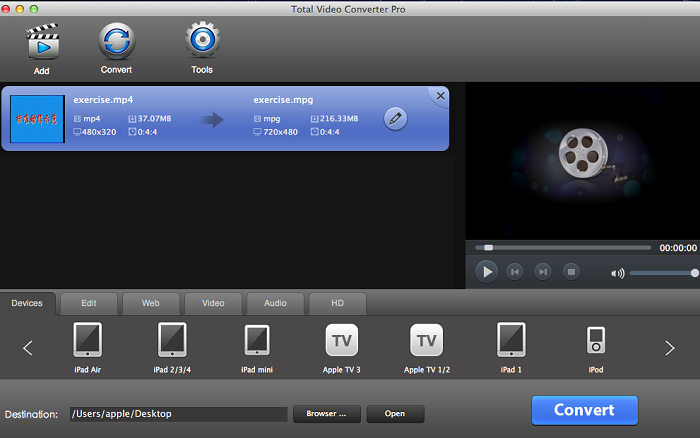The height and width of the screenshot is (438, 700).
Task: Choose the Apple TV 1/2 preset
Action: click(x=426, y=340)
